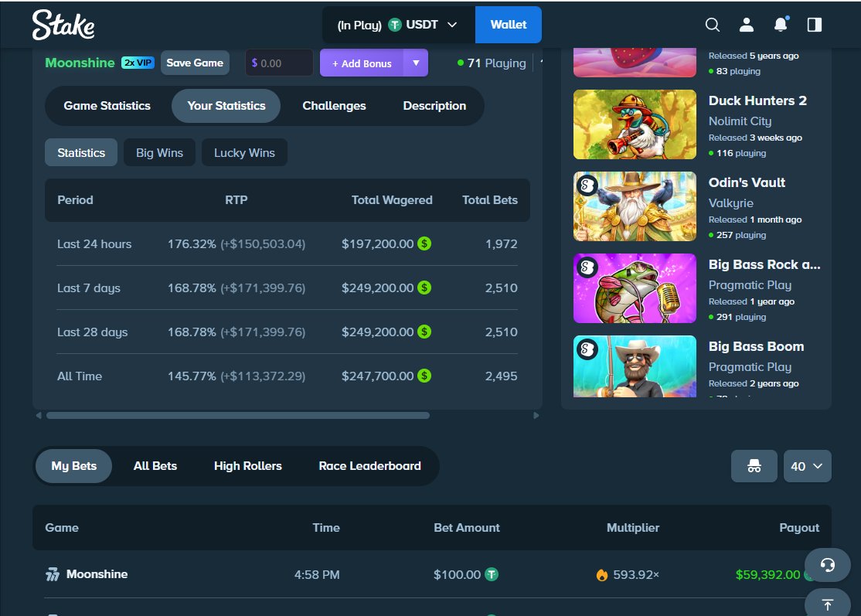Expand the USDT currency dropdown
This screenshot has height=616, width=861.
coord(452,25)
